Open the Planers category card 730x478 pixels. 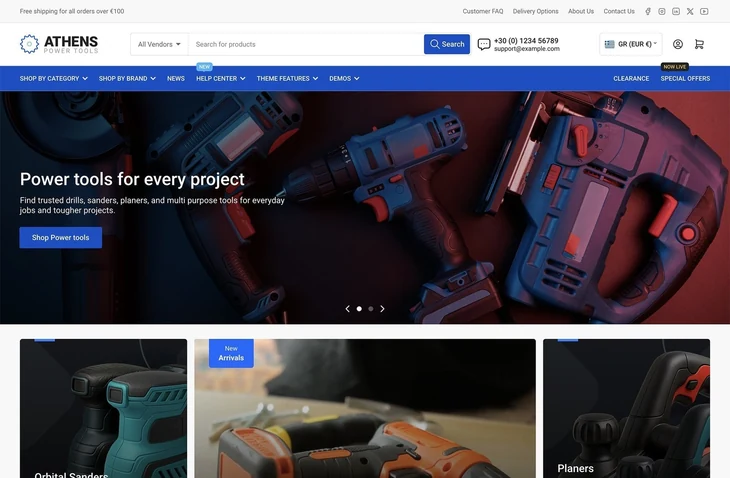click(627, 409)
